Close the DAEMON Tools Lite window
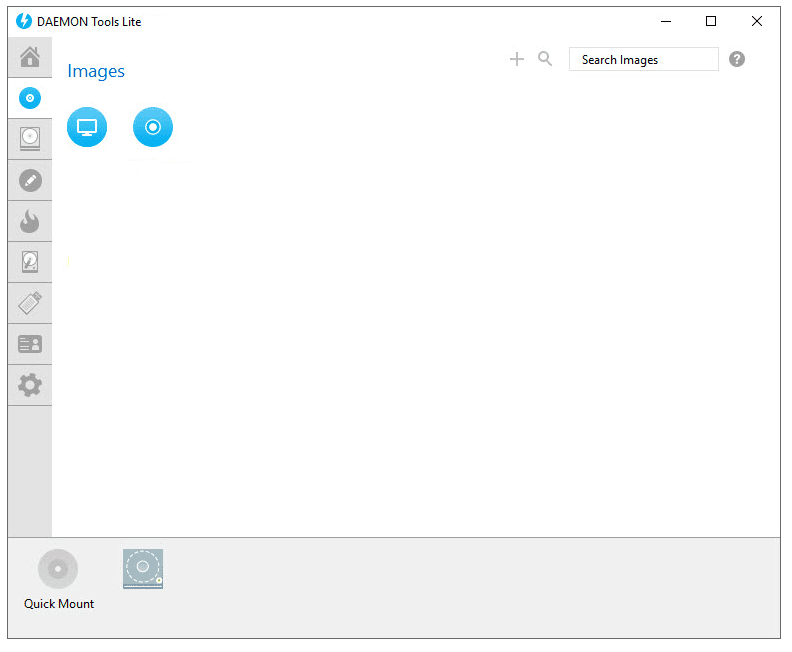The width and height of the screenshot is (792, 652). pos(757,21)
